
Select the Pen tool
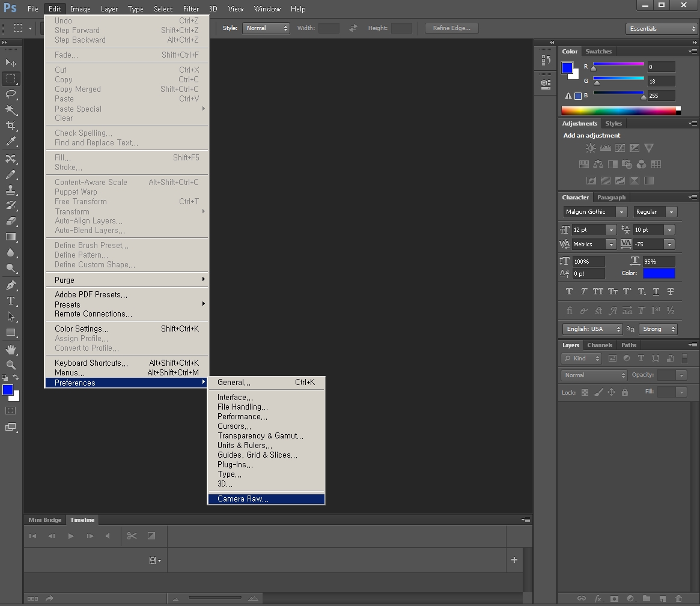[11, 285]
